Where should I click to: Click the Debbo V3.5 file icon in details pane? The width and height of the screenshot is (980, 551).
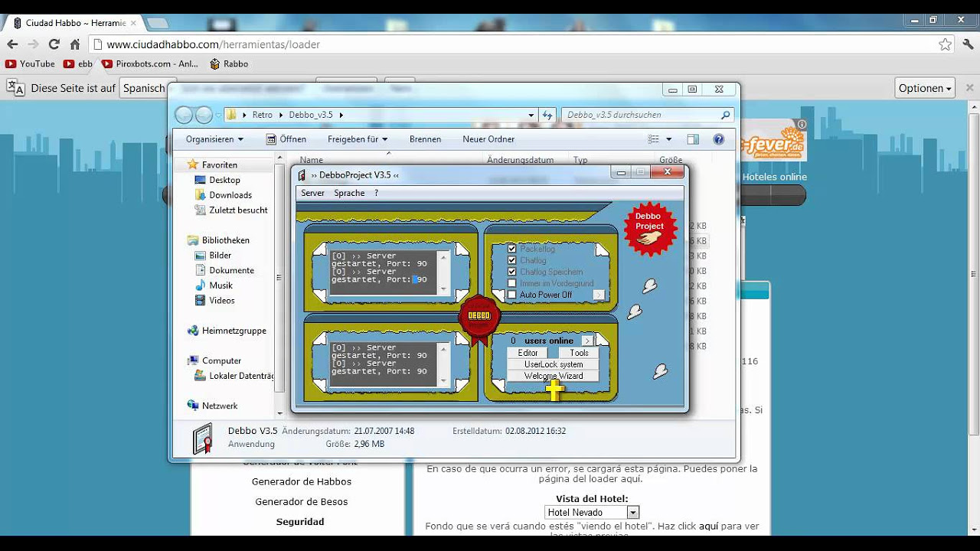202,439
